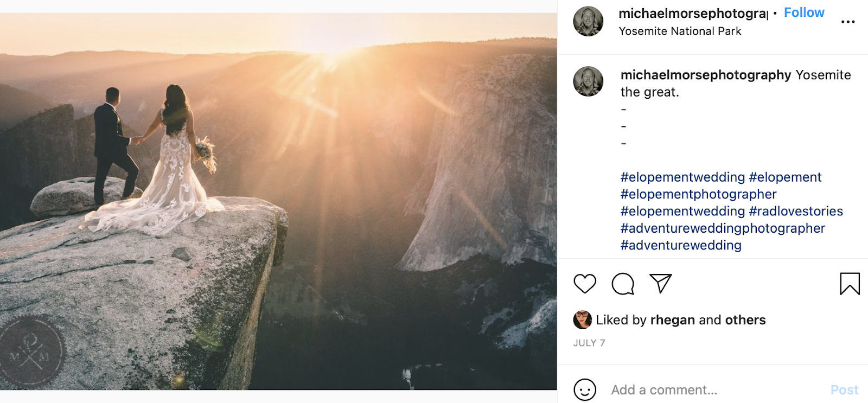Save post with the bookmark icon
The width and height of the screenshot is (868, 403).
coord(850,284)
